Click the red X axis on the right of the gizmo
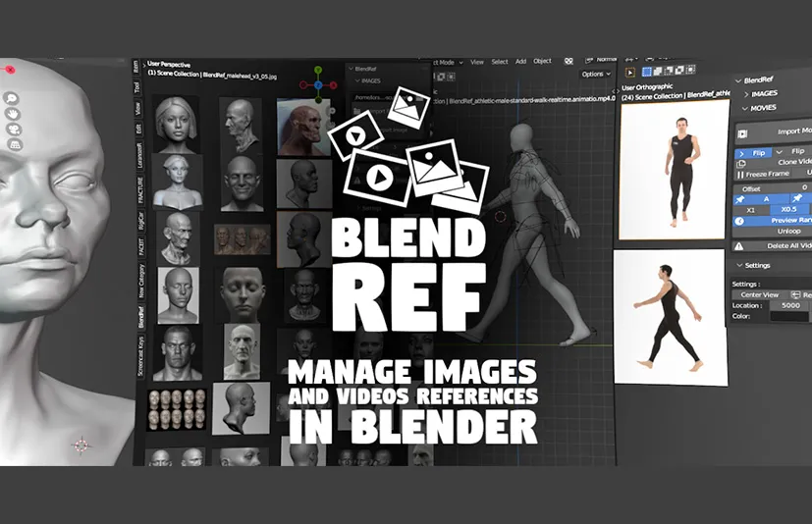This screenshot has height=524, width=812. pyautogui.click(x=333, y=85)
